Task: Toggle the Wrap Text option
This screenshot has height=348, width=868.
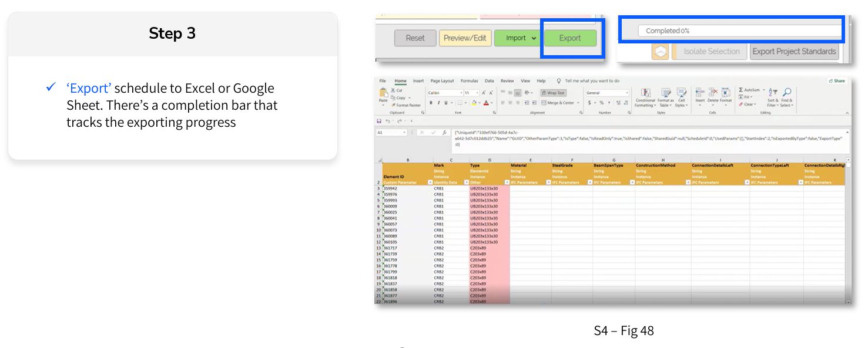Action: (x=553, y=93)
